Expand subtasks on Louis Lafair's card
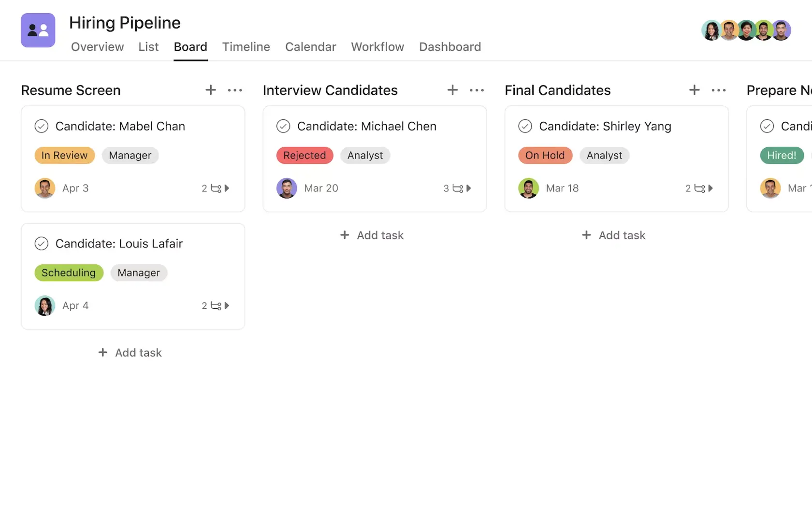This screenshot has width=812, height=518. tap(227, 305)
